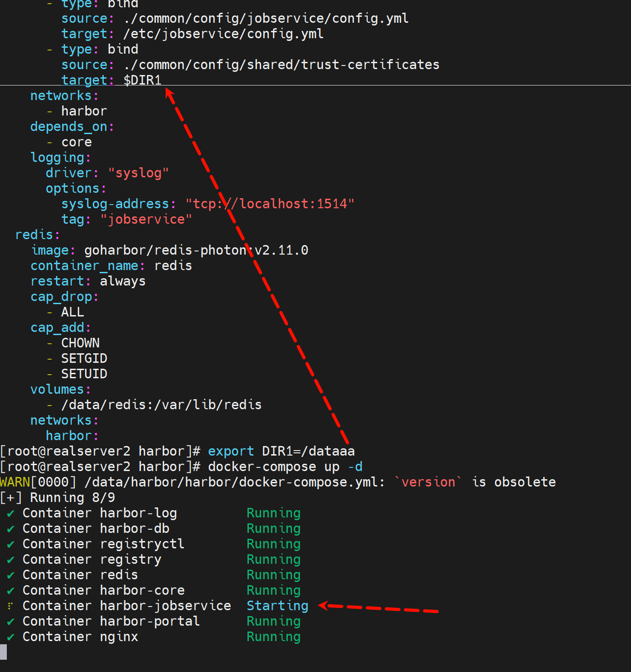
Task: Click the export DIR1=/dataaa command
Action: (x=281, y=451)
